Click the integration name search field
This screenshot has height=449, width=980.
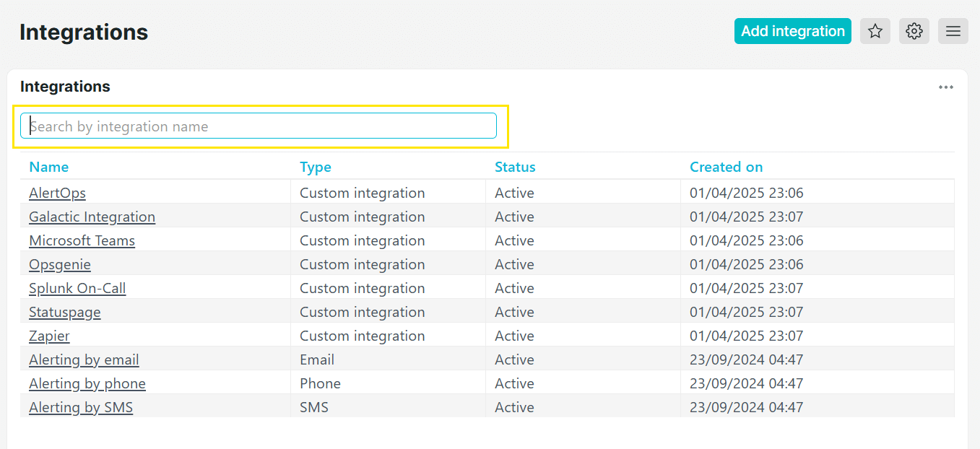(x=259, y=126)
